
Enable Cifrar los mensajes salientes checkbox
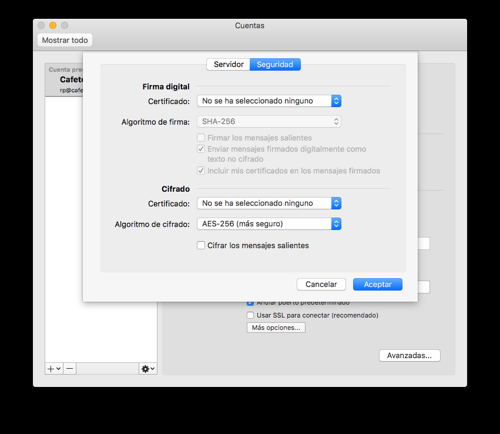201,245
